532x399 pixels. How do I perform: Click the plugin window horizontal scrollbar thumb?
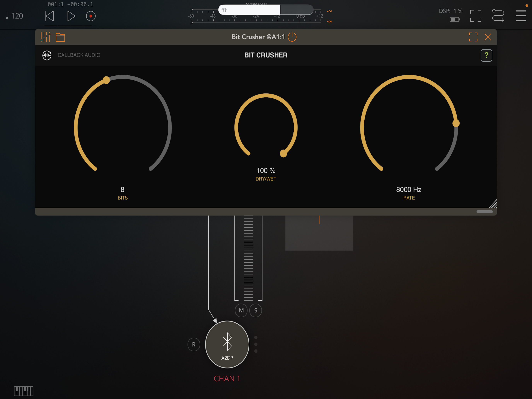pyautogui.click(x=484, y=212)
